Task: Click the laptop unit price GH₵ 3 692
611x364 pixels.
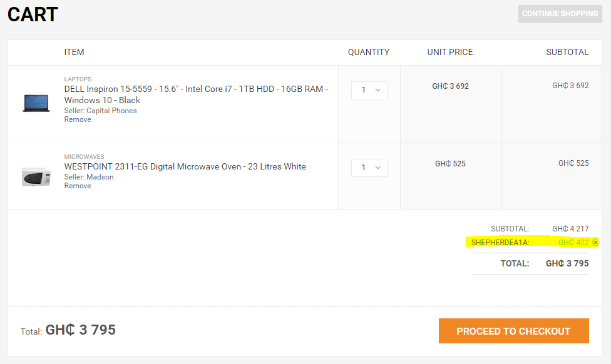Action: click(450, 86)
